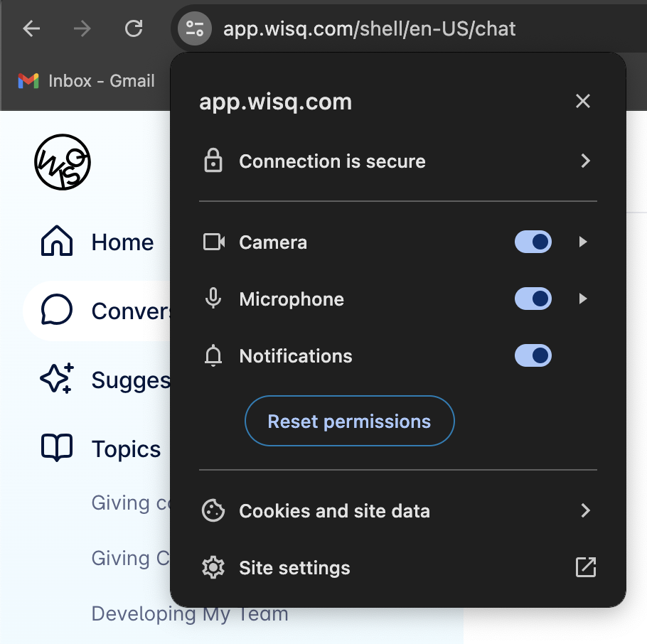Disable Notifications for app.wisq.com

pos(533,355)
